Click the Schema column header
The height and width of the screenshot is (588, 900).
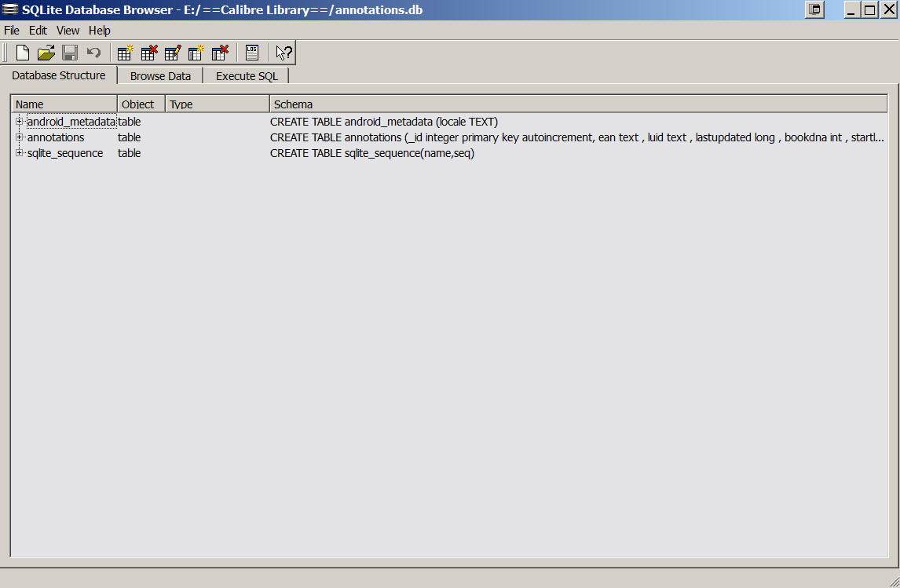click(579, 104)
